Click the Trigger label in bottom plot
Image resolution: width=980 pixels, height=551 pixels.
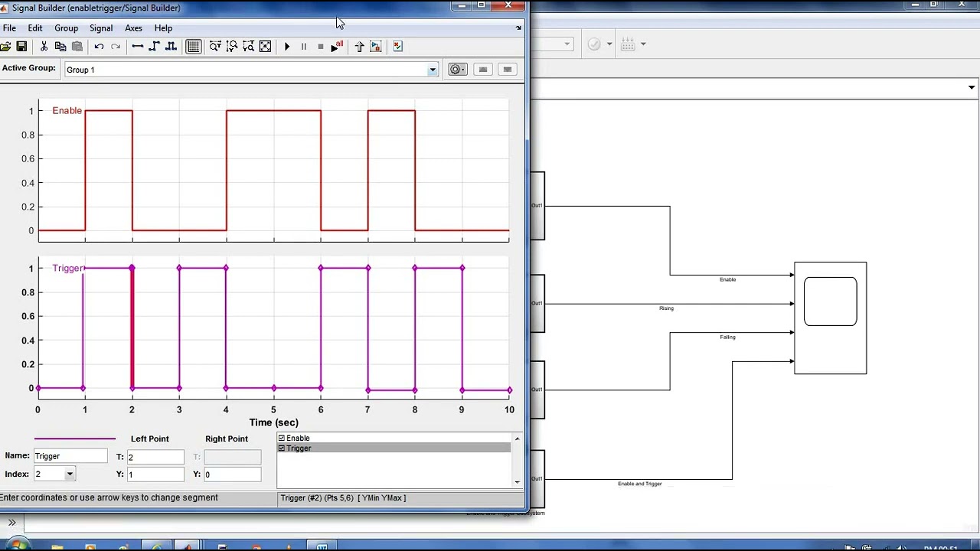pyautogui.click(x=68, y=269)
